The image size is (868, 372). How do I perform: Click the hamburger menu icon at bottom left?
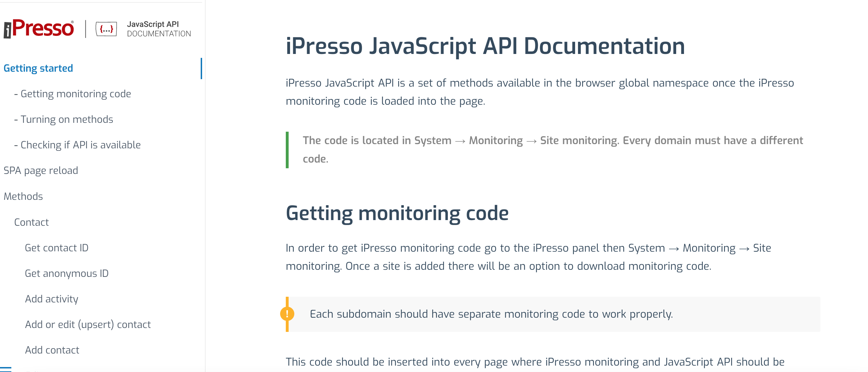[x=6, y=369]
